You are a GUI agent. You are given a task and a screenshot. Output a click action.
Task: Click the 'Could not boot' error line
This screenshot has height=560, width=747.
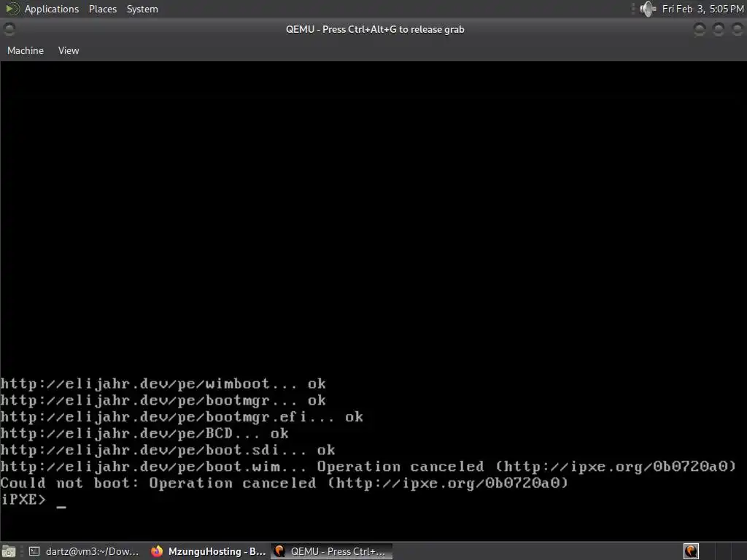coord(285,483)
